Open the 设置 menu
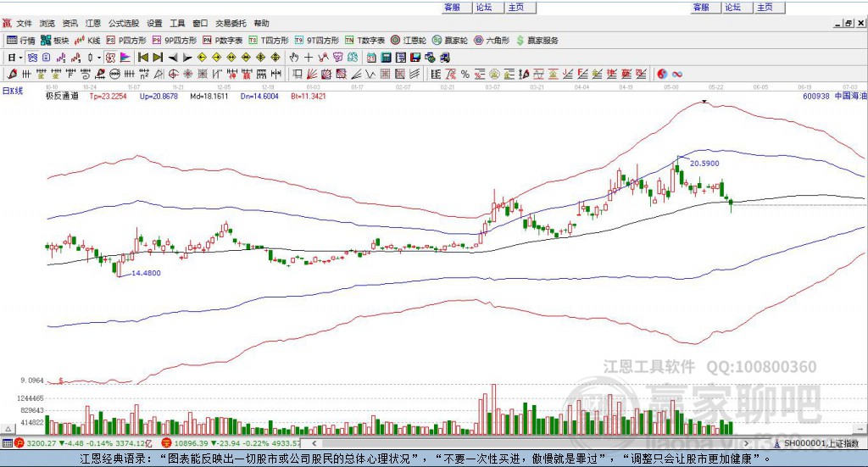The image size is (868, 467). coord(154,23)
